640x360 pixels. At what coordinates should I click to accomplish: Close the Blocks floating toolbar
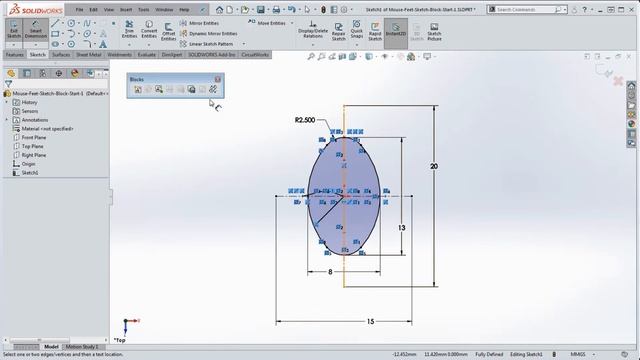pyautogui.click(x=218, y=79)
